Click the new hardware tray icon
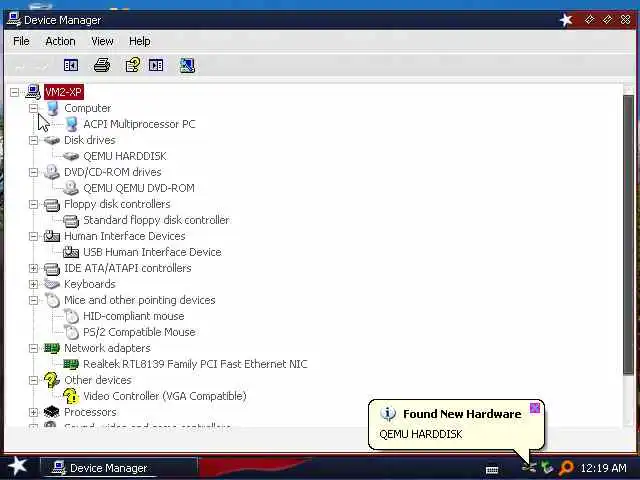 tap(529, 468)
